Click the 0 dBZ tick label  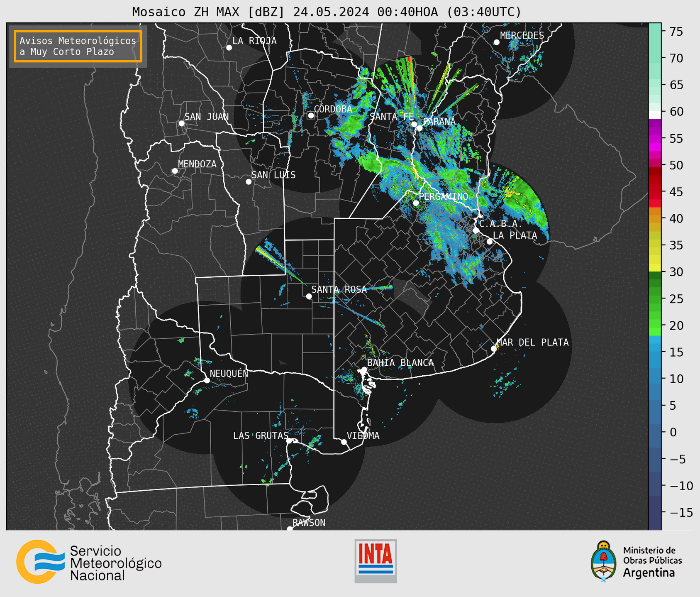coord(673,432)
